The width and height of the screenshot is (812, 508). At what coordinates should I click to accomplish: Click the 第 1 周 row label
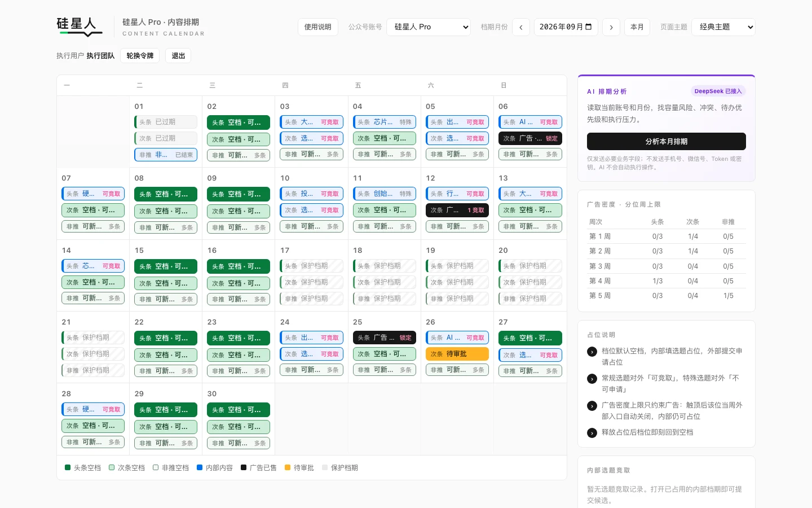[600, 237]
